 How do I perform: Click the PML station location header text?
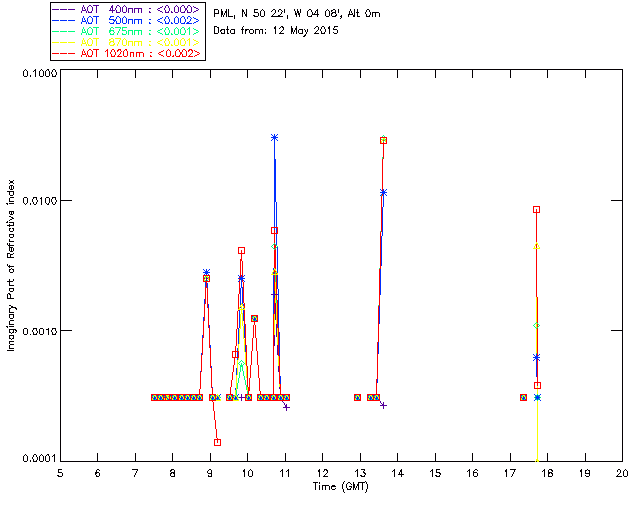pos(297,14)
